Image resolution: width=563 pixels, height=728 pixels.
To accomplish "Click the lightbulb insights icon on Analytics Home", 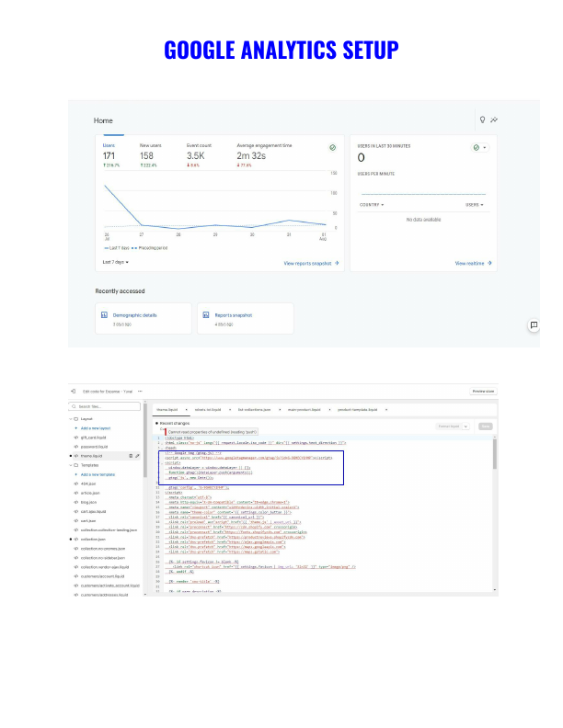I will tap(482, 119).
